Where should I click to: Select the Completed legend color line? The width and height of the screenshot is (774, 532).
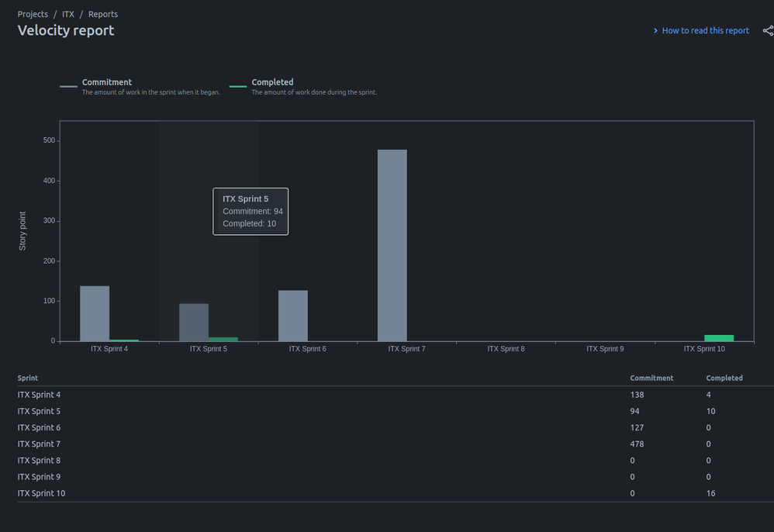[x=238, y=86]
